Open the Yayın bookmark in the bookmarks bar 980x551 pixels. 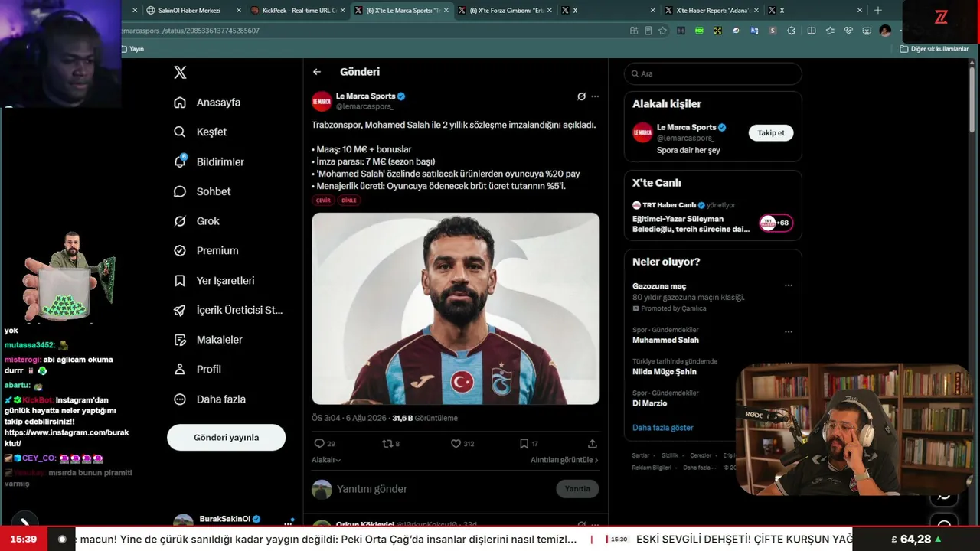(x=132, y=49)
